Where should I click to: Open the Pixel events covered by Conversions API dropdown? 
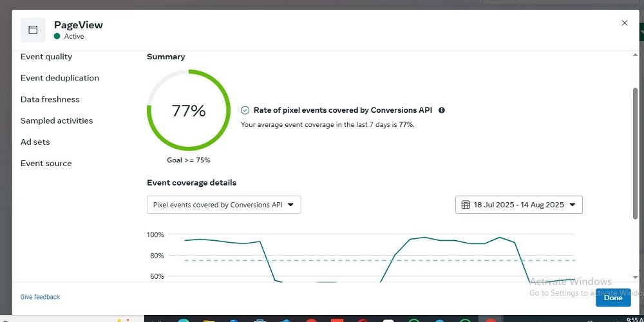223,205
